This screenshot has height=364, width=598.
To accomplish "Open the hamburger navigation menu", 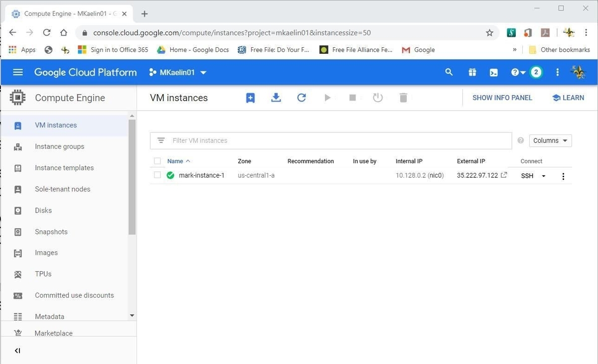I will point(18,73).
